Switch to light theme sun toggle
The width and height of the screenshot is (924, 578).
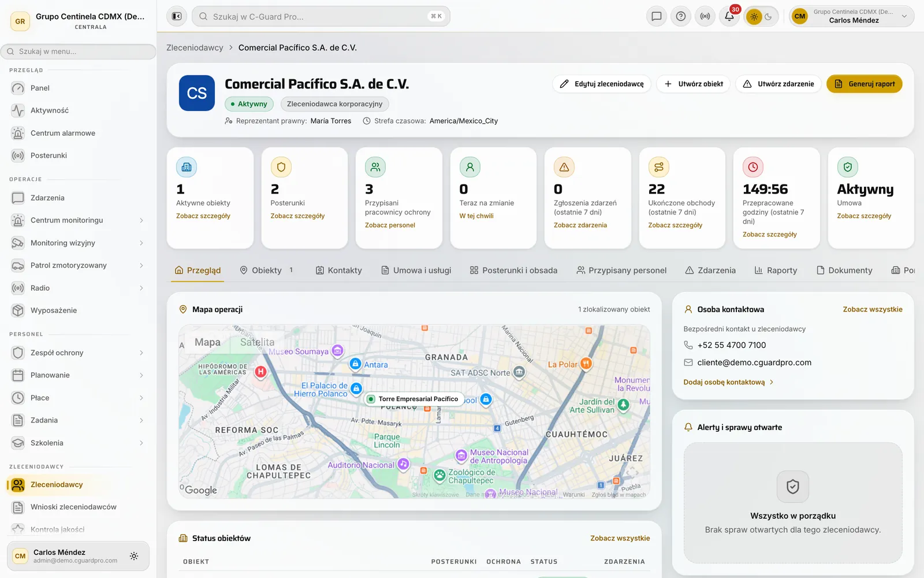(754, 17)
